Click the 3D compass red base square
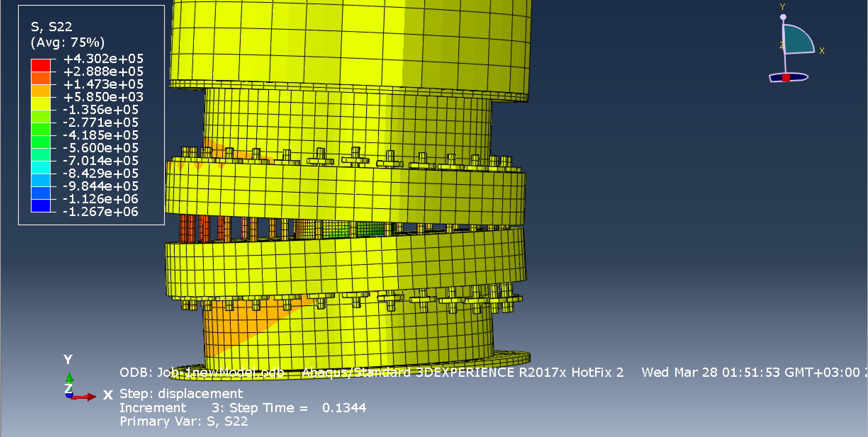868x437 pixels. [x=786, y=78]
